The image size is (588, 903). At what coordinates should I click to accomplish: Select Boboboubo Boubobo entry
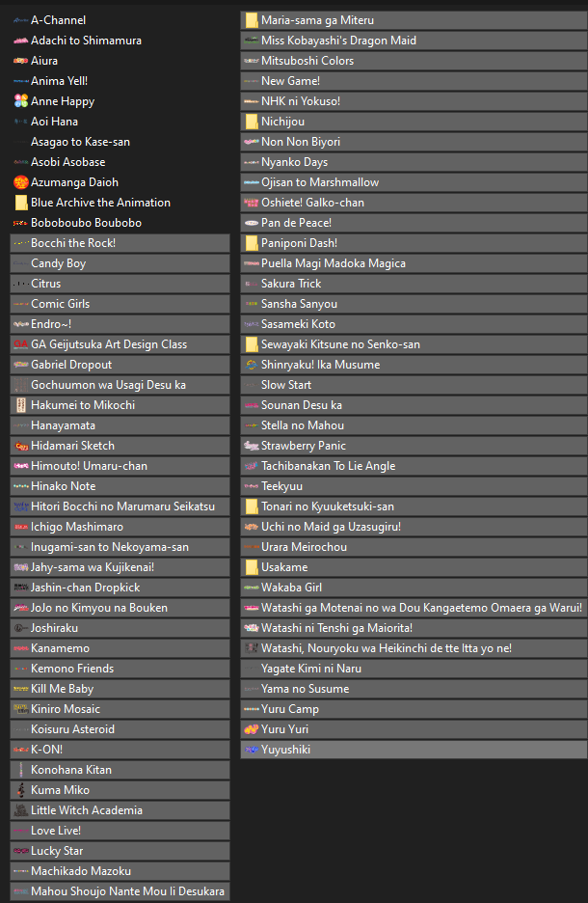point(87,223)
